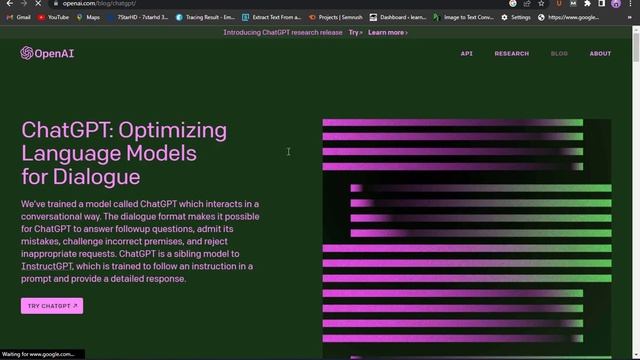The image size is (640, 360).
Task: Click the Try link in the banner
Action: [x=355, y=33]
